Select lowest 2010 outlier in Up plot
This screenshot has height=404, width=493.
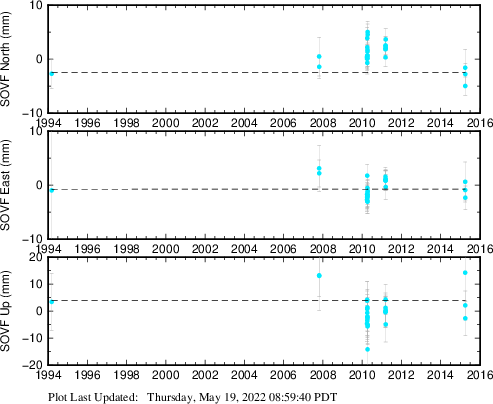[367, 349]
